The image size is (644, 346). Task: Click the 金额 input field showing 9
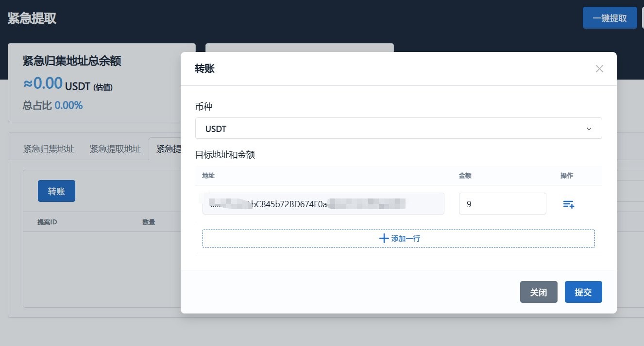pyautogui.click(x=502, y=204)
